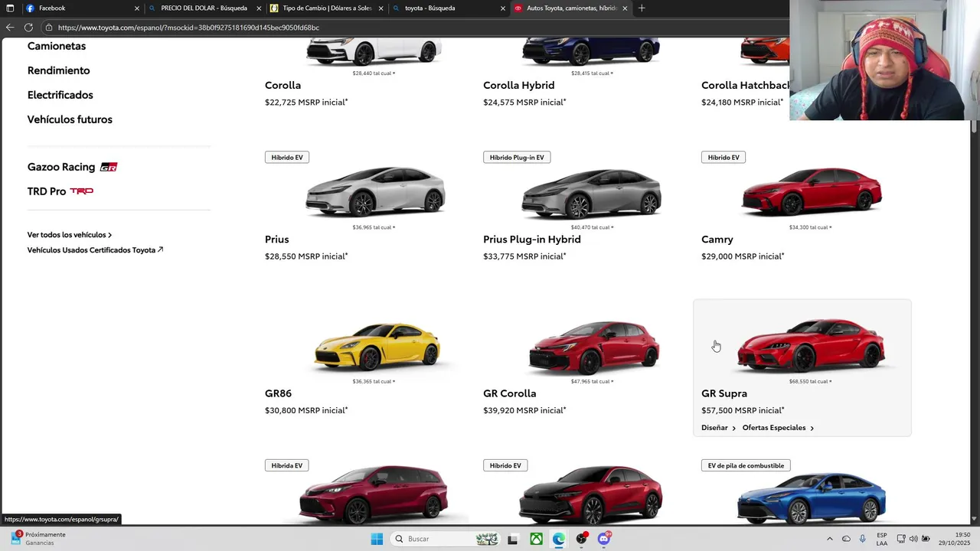Close the Autos Toyota tab
This screenshot has width=980, height=551.
[x=625, y=8]
